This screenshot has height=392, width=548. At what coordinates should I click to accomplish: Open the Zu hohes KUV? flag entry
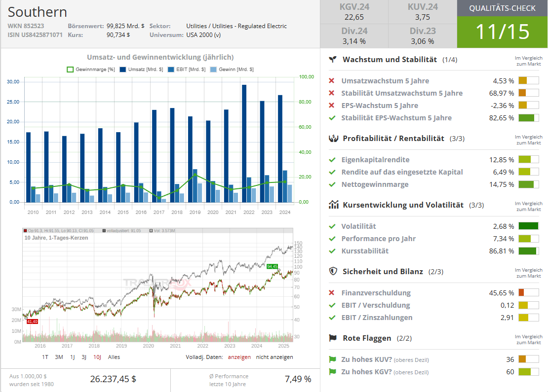point(385,359)
